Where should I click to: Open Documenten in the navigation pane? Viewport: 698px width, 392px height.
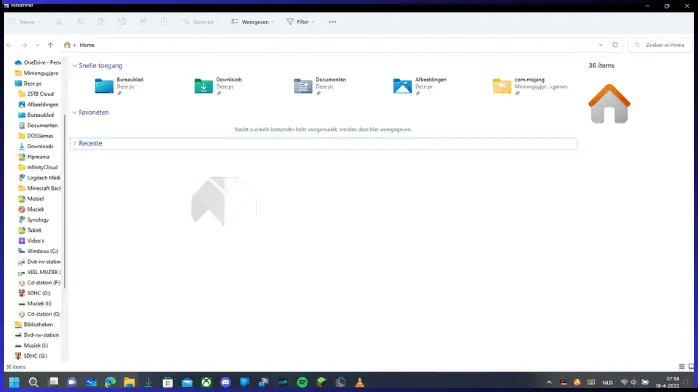click(38, 125)
